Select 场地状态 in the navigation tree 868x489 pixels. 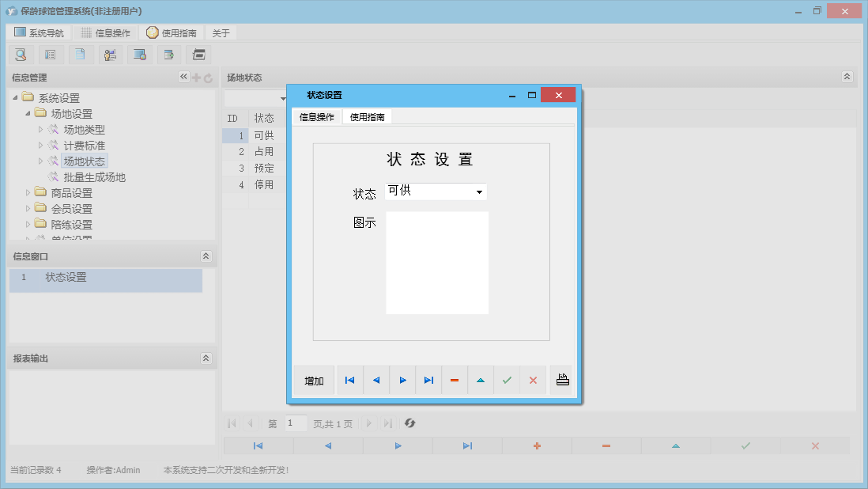(x=83, y=161)
